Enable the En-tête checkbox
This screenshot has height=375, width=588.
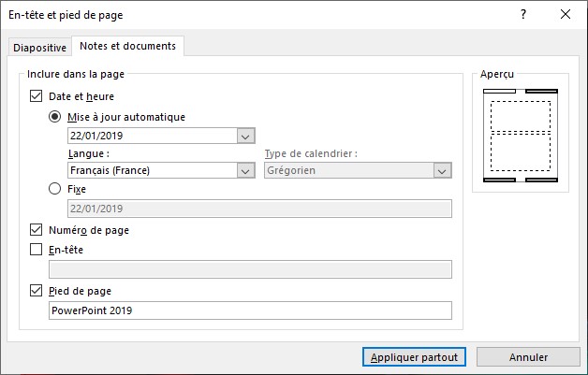pos(37,250)
